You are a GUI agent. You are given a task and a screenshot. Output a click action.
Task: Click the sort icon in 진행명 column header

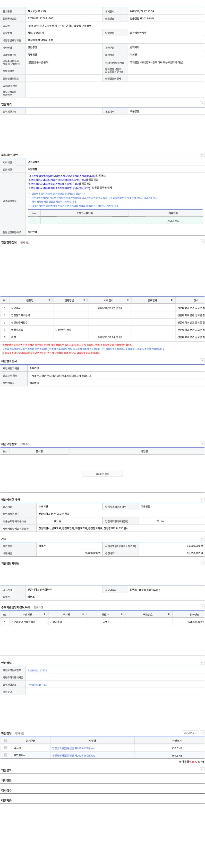[x=49, y=300]
